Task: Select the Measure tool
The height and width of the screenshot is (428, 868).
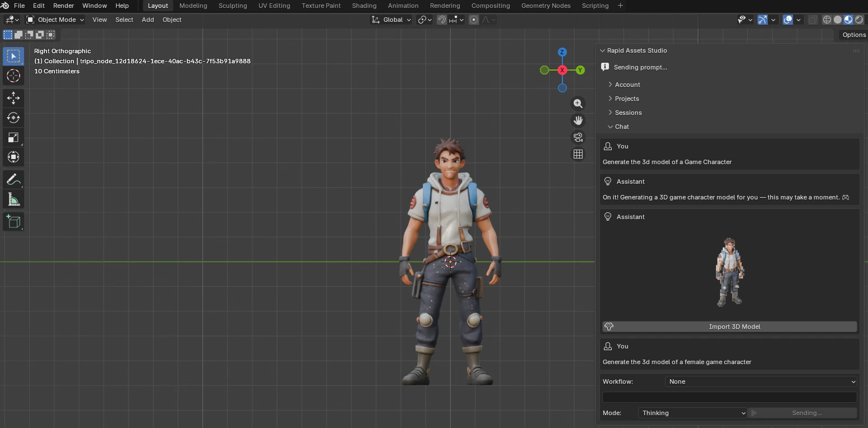Action: click(x=13, y=199)
